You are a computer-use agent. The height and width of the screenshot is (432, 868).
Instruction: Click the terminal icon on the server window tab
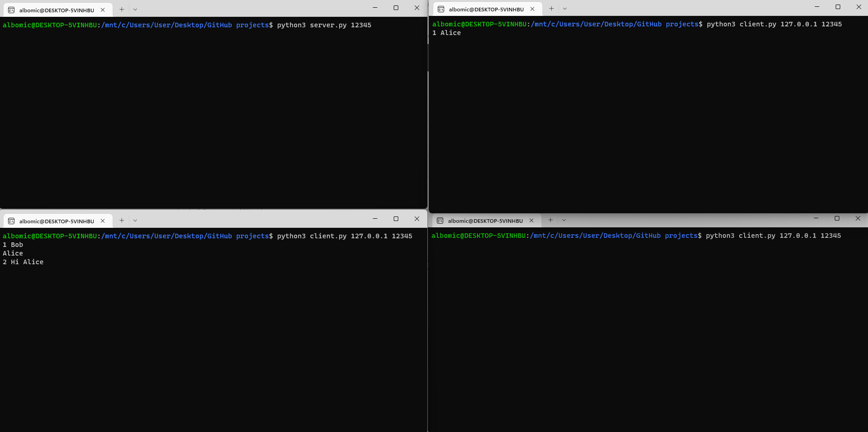[12, 10]
